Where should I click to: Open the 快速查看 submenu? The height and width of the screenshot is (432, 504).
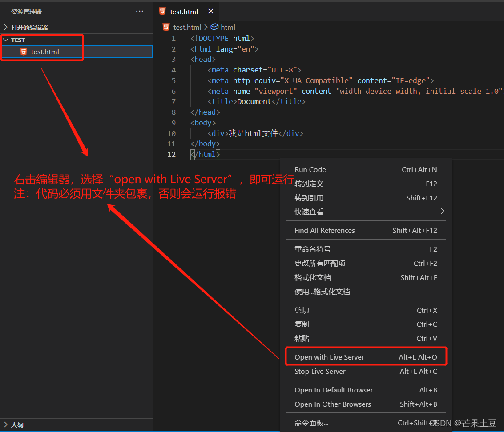click(366, 212)
